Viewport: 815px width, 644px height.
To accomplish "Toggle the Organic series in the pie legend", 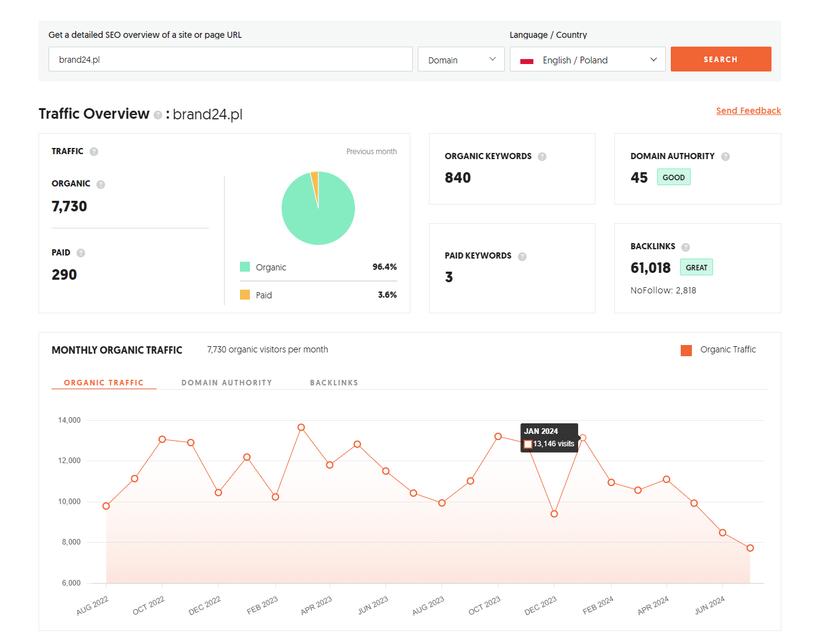I will pos(246,267).
